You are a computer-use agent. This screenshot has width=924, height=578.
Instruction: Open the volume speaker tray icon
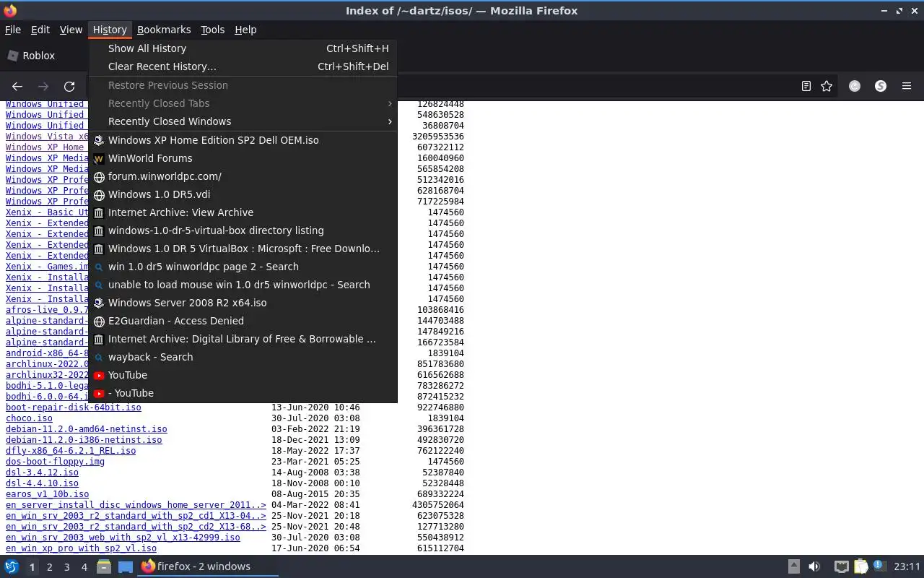pos(814,566)
